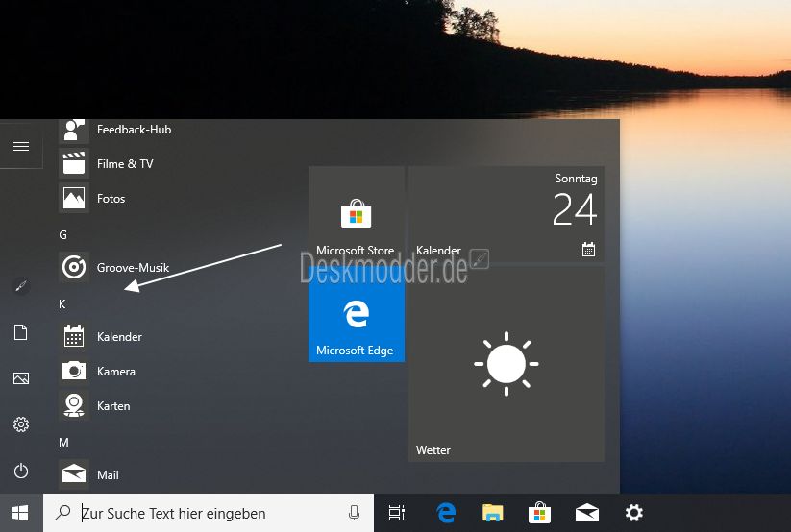Click the search magnifier icon

tap(63, 513)
